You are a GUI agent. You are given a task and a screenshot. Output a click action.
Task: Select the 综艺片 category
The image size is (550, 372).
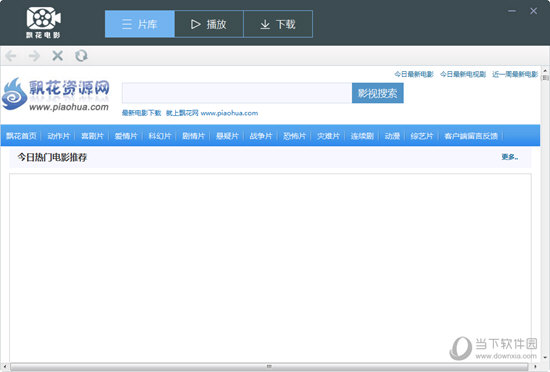[422, 136]
